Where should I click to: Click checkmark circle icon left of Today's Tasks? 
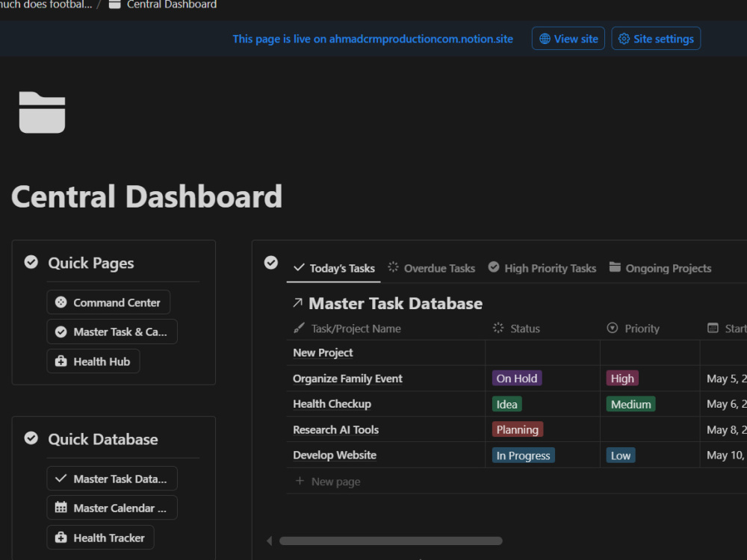click(x=270, y=262)
